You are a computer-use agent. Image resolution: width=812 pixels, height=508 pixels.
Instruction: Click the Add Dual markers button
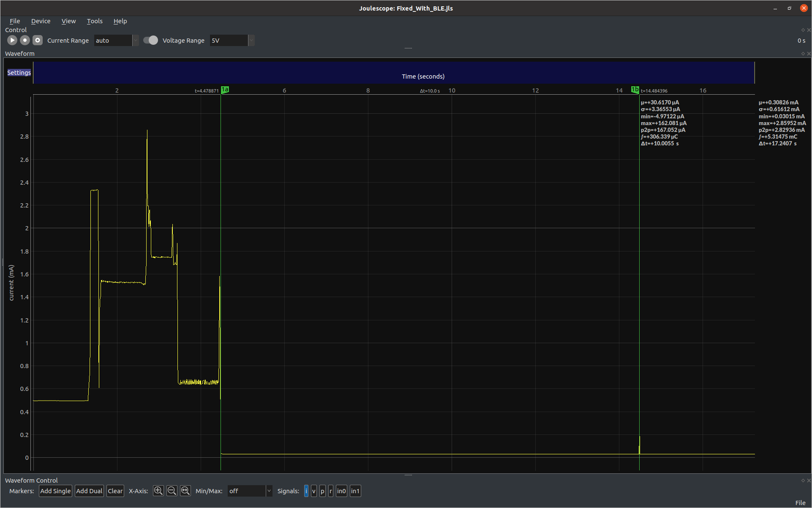pyautogui.click(x=89, y=491)
